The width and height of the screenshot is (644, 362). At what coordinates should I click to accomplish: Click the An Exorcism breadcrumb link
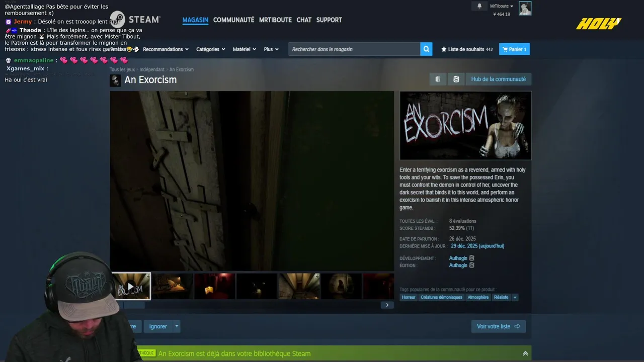181,69
